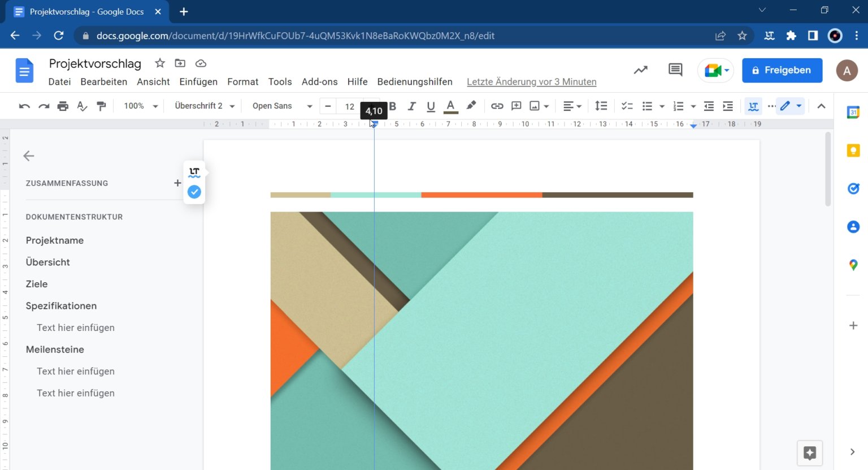The image size is (868, 470).
Task: Open Google Tasks in the side panel
Action: (853, 188)
